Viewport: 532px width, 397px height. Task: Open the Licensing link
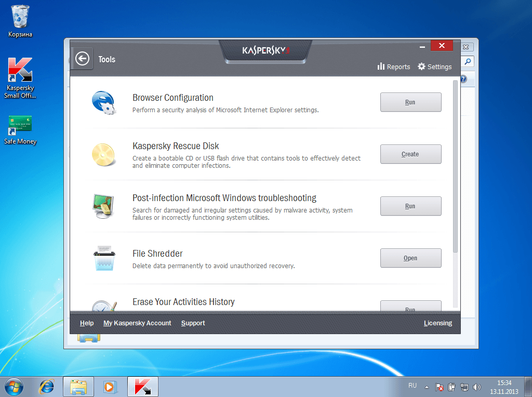click(x=437, y=323)
